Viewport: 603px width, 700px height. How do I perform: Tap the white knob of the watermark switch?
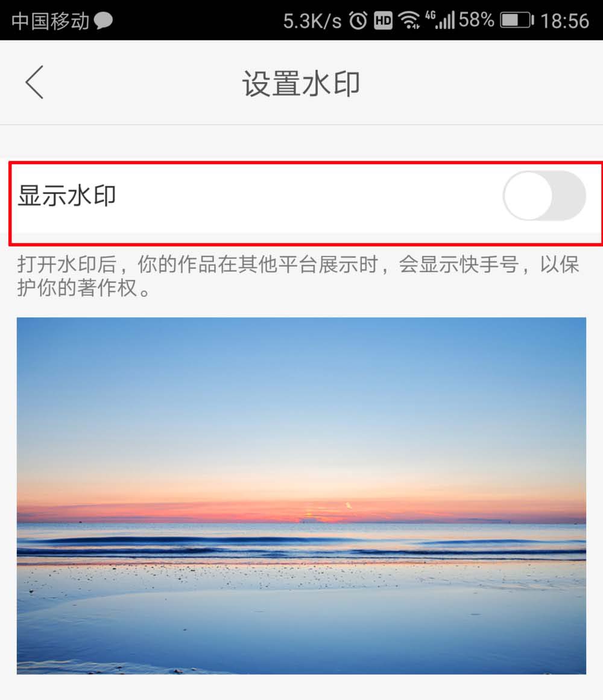point(528,196)
